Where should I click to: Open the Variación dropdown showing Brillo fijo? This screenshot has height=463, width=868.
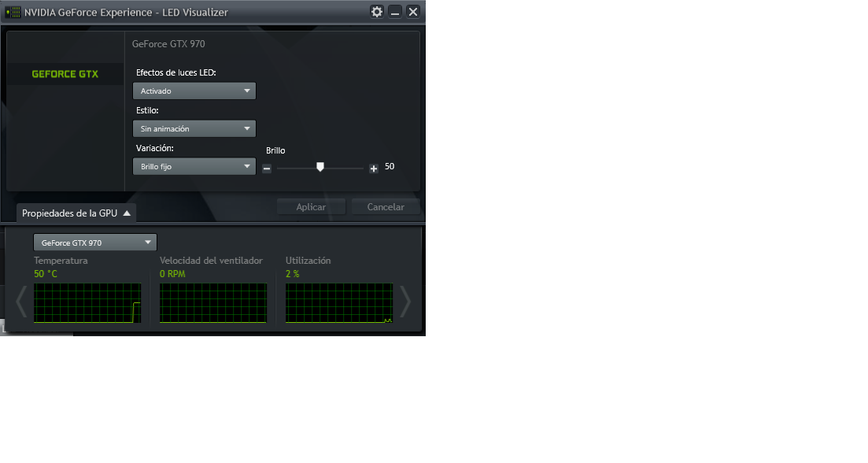(x=194, y=166)
